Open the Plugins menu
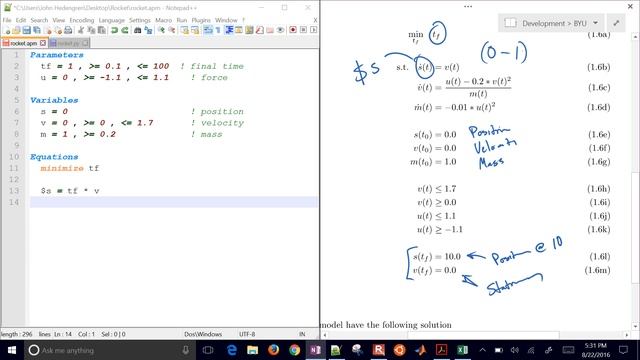Screen dimensions: 640x360 pos(201,20)
